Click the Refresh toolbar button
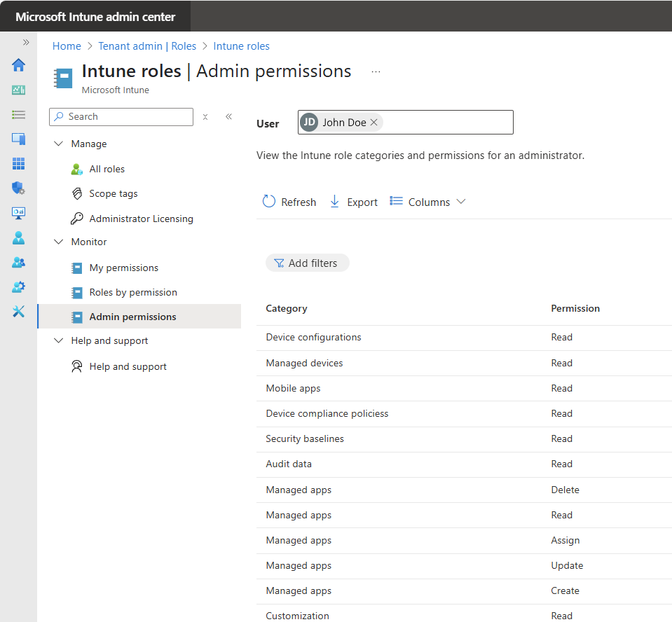The image size is (672, 622). [289, 202]
